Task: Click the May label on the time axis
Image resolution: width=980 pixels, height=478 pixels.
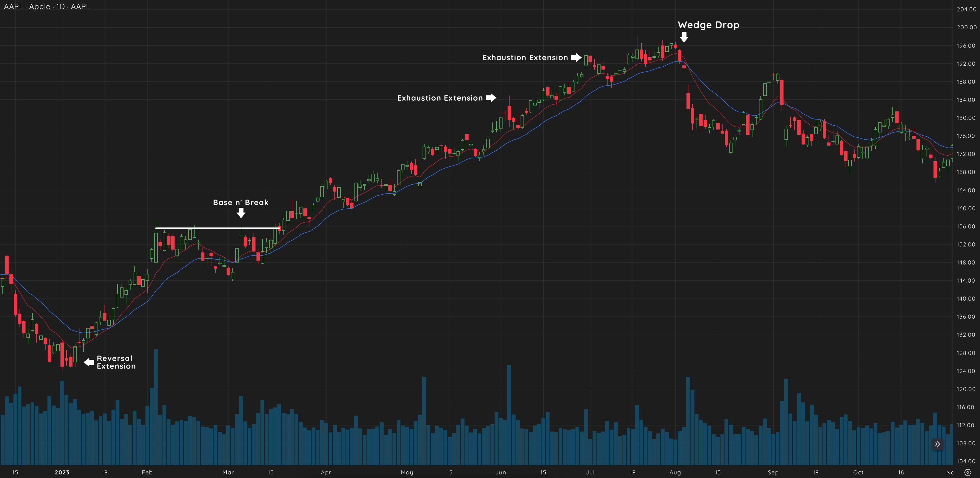Action: click(x=407, y=472)
